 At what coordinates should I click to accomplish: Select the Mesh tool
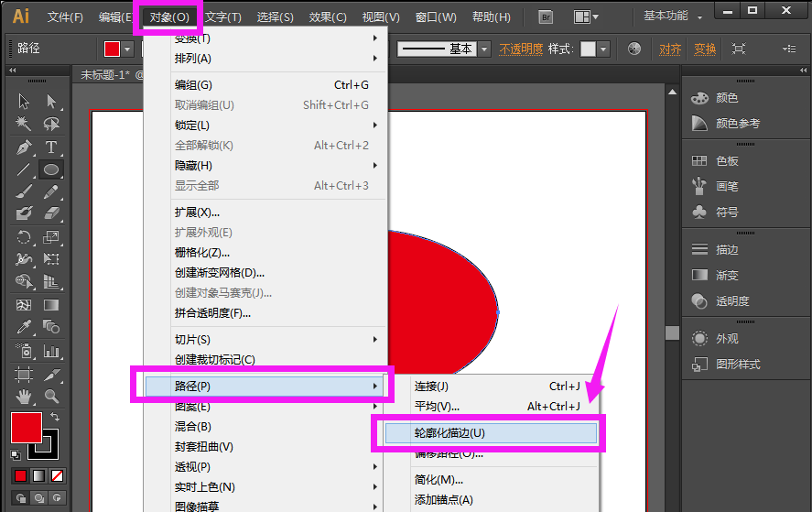24,305
